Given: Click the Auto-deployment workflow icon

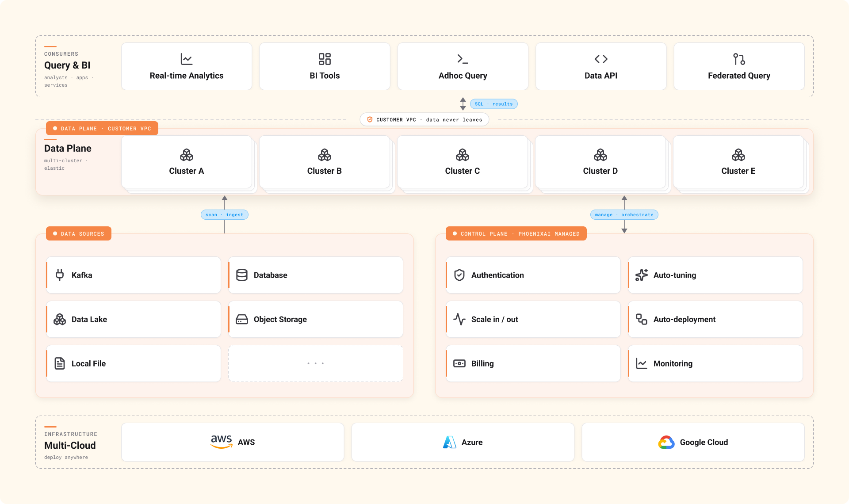Looking at the screenshot, I should 642,319.
